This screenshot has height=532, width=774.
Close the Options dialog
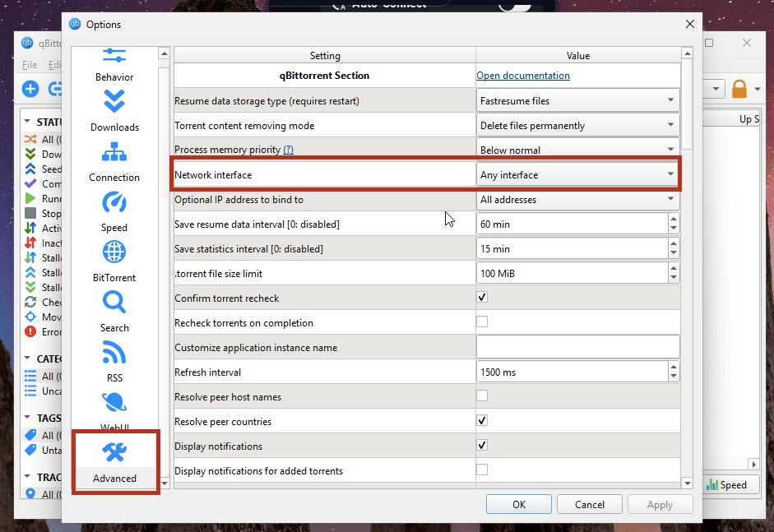(x=690, y=24)
